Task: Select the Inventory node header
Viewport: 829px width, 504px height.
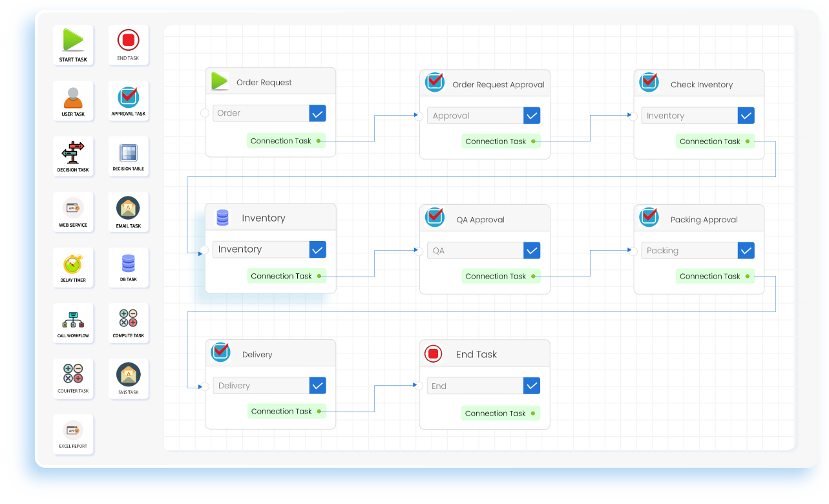Action: tap(270, 218)
